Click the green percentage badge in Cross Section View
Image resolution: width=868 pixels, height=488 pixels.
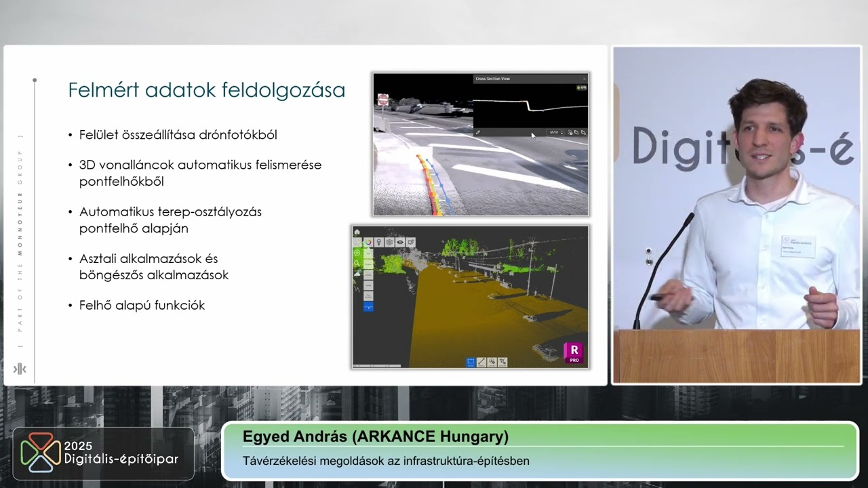pyautogui.click(x=581, y=87)
